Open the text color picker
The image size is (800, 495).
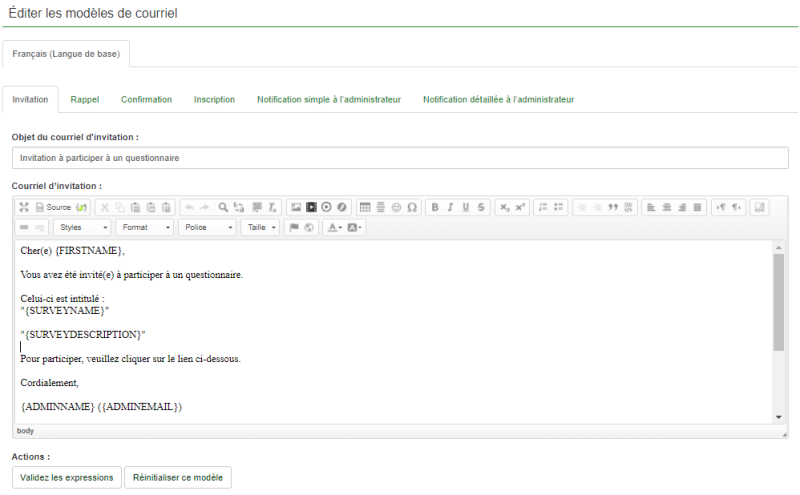point(334,227)
